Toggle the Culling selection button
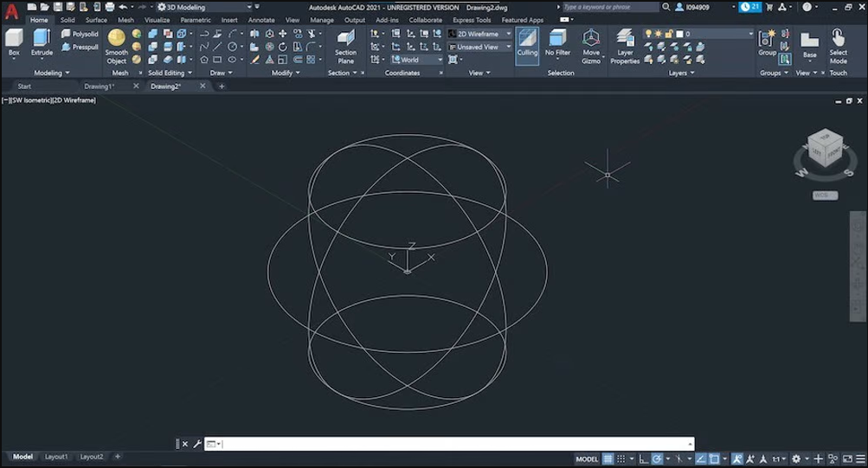The image size is (868, 468). (527, 44)
